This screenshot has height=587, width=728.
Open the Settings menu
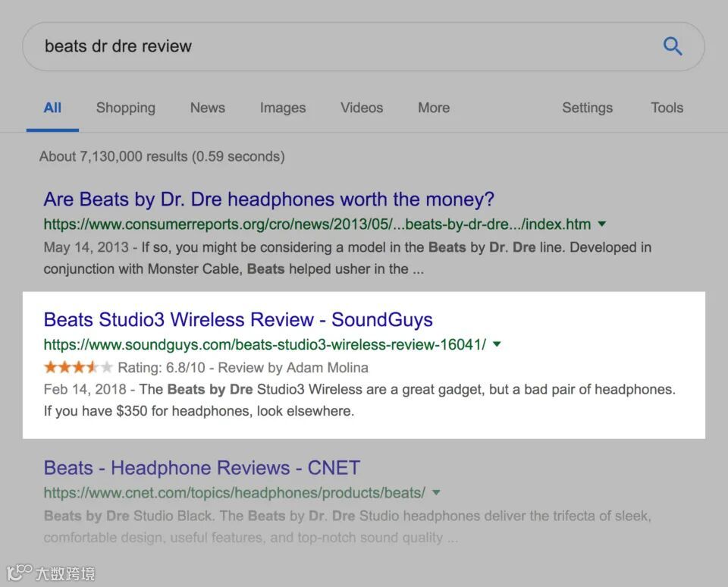click(587, 108)
